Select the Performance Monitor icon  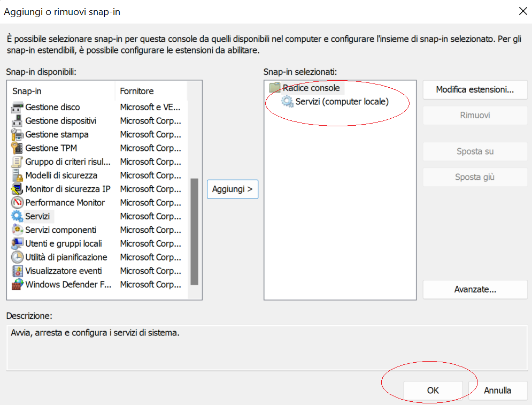(x=17, y=203)
